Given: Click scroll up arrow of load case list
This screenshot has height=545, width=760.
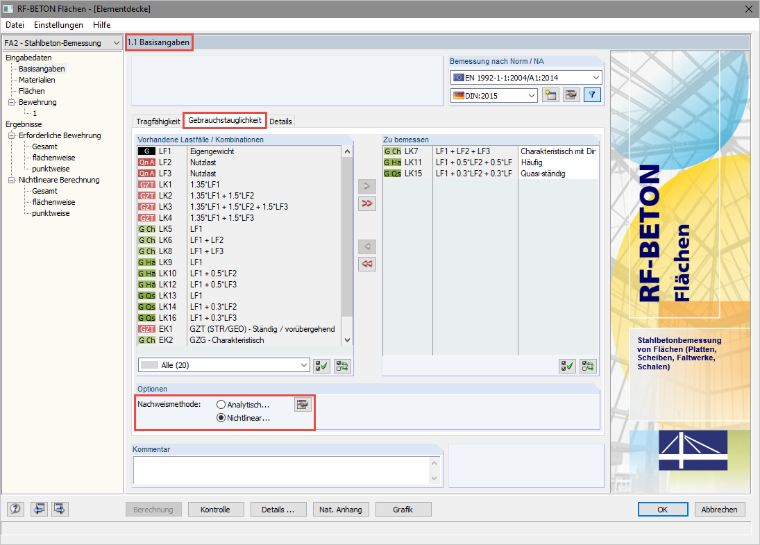Looking at the screenshot, I should tap(347, 152).
